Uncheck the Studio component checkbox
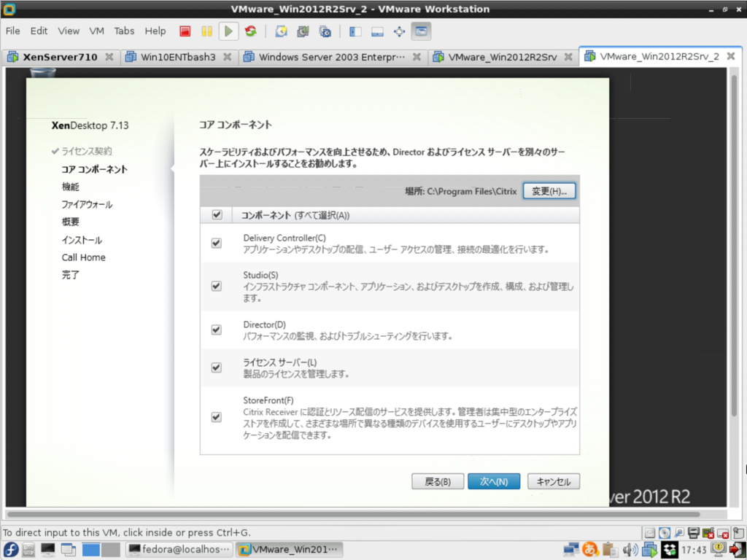This screenshot has height=560, width=747. [216, 286]
